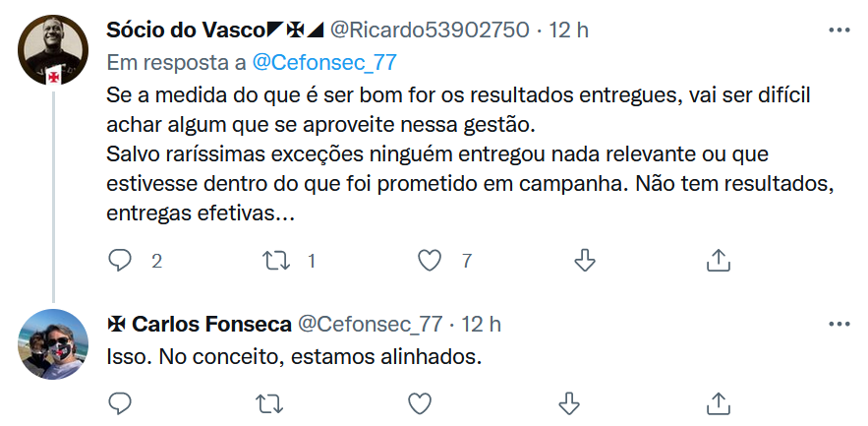The image size is (868, 426).
Task: Click the @Cefonsec_77 mention in reply header
Action: pos(324,62)
